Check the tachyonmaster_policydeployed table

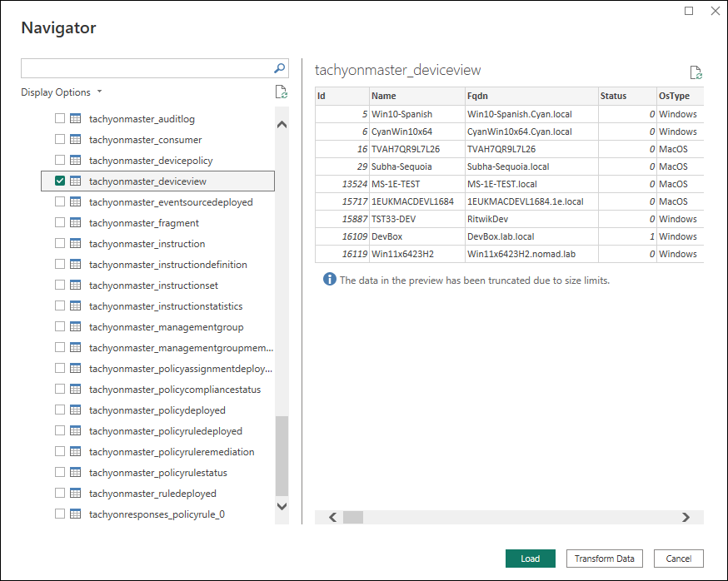[x=60, y=410]
